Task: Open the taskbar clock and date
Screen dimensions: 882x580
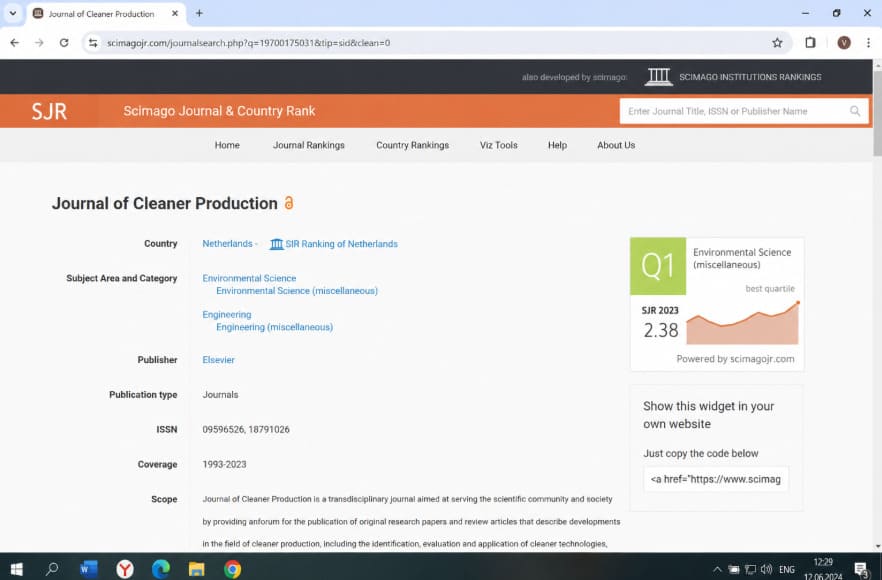Action: pyautogui.click(x=823, y=569)
